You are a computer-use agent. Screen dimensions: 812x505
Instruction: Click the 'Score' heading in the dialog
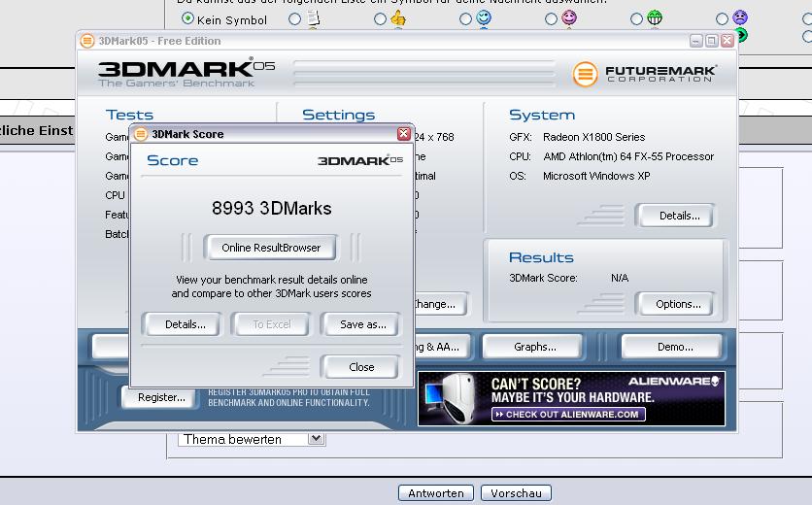[173, 160]
